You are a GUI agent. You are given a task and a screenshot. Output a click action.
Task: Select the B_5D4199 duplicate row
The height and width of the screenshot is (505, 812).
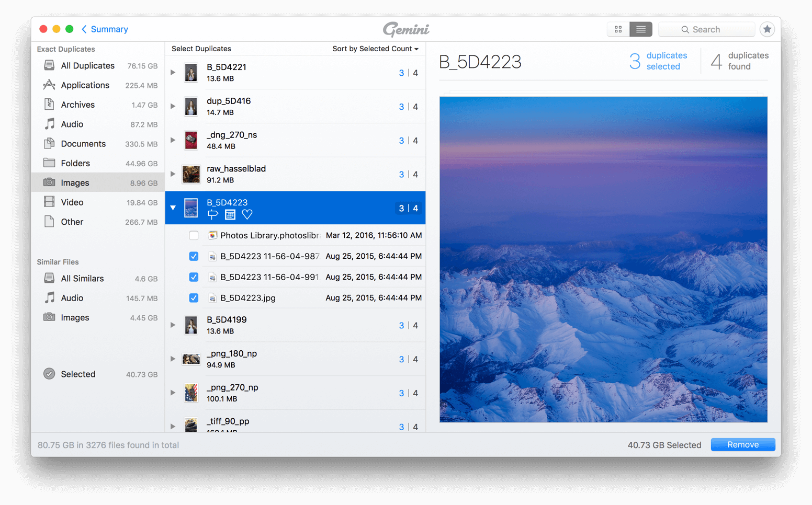[x=296, y=325]
